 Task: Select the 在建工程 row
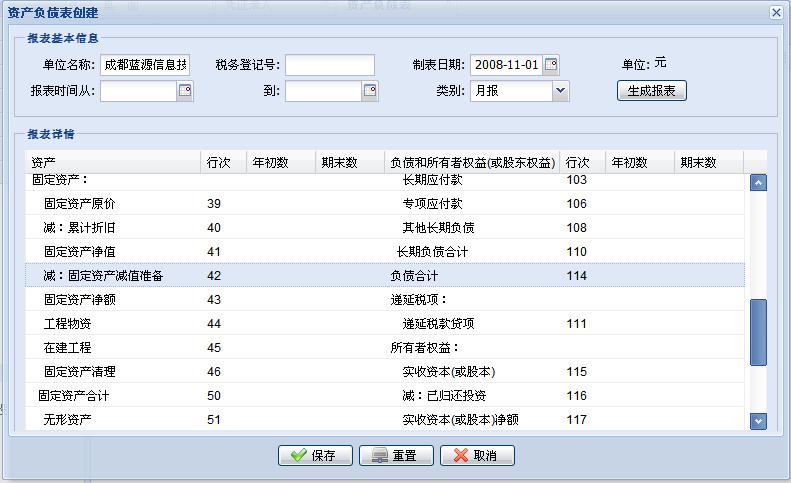point(385,347)
